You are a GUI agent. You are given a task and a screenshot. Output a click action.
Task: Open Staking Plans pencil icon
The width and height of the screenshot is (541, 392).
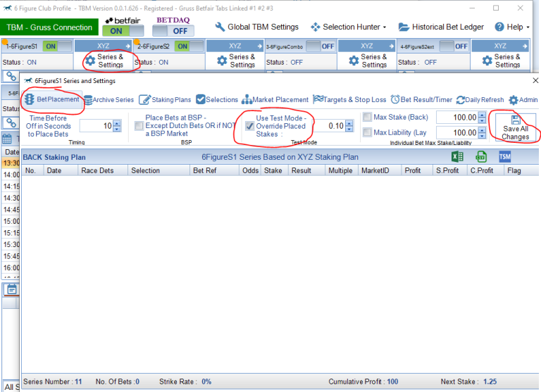click(x=145, y=100)
